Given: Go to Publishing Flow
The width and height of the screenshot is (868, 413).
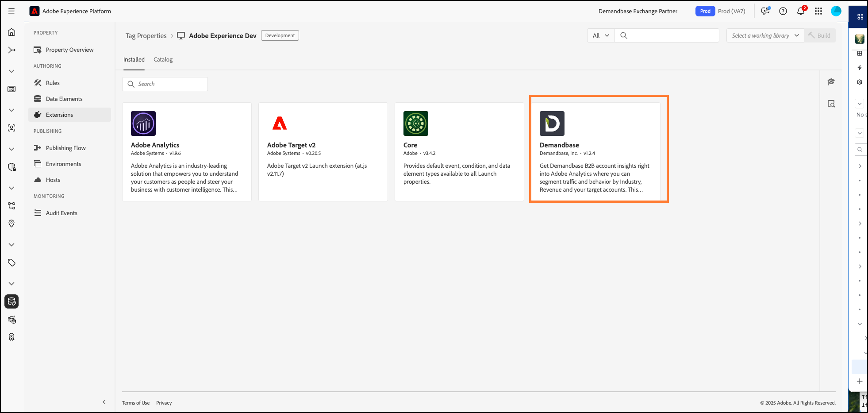Looking at the screenshot, I should 65,148.
